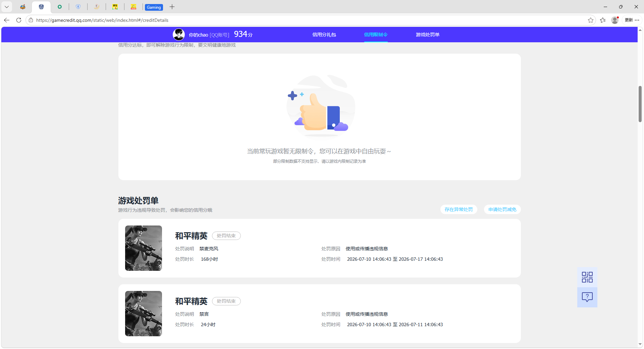644x349 pixels.
Task: Click 存在异常处罚 button
Action: pos(459,209)
